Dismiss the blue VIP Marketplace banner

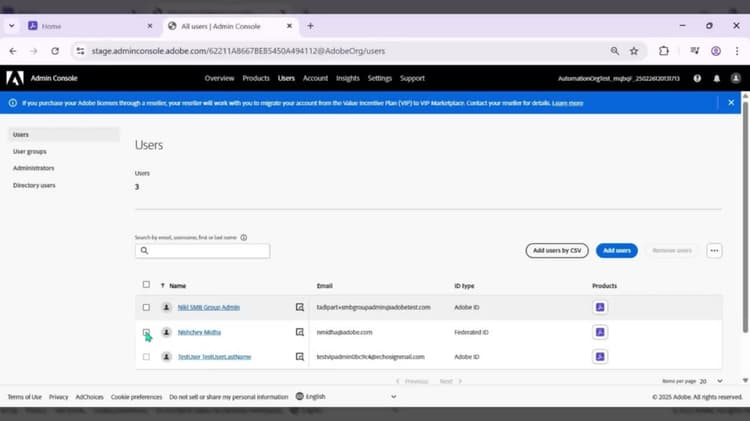click(x=731, y=102)
